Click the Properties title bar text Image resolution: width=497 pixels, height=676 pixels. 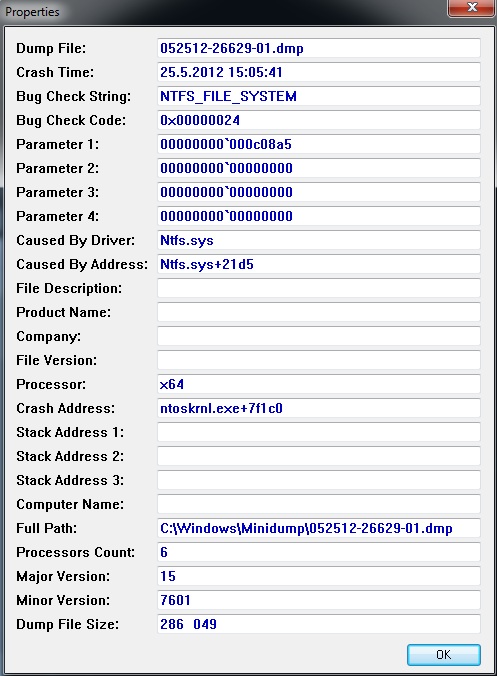tap(32, 12)
